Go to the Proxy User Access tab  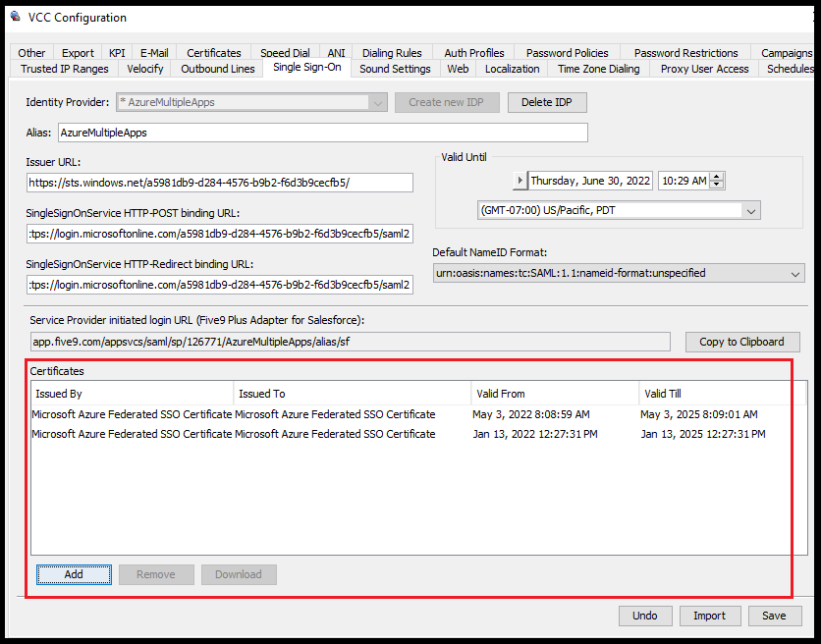(704, 69)
